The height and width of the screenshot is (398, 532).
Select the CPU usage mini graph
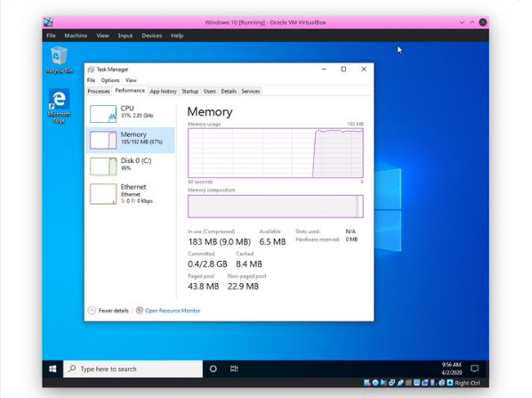(x=103, y=113)
